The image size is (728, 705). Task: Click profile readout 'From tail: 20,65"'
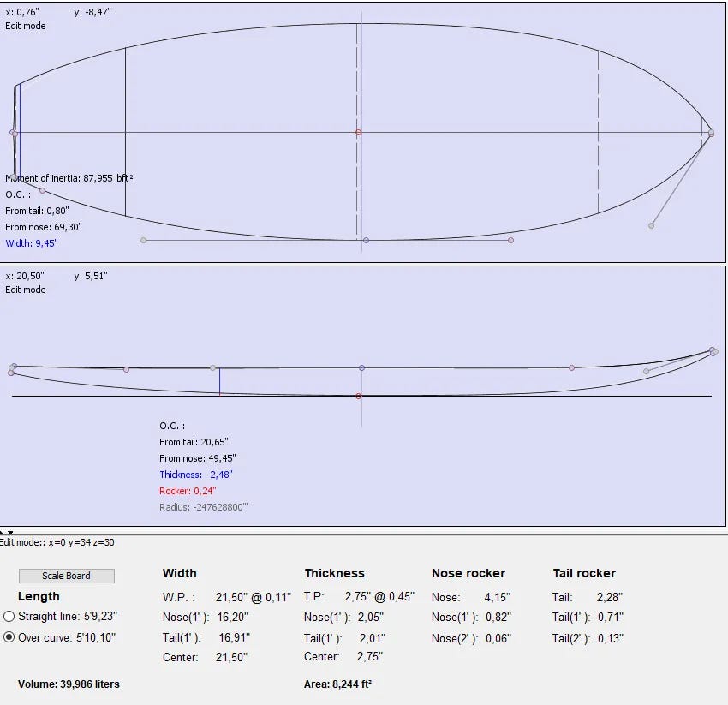click(x=194, y=442)
